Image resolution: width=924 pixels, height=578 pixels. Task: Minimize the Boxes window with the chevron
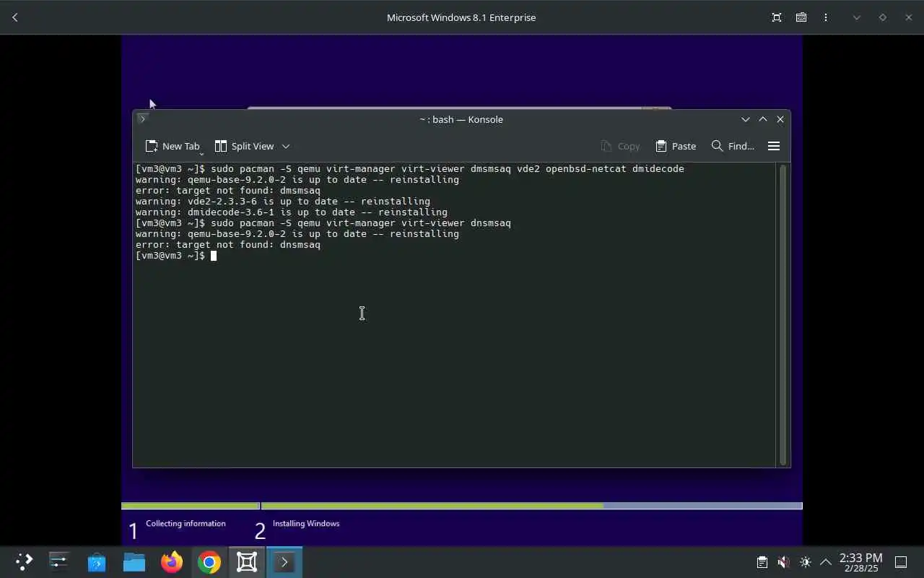tap(857, 17)
